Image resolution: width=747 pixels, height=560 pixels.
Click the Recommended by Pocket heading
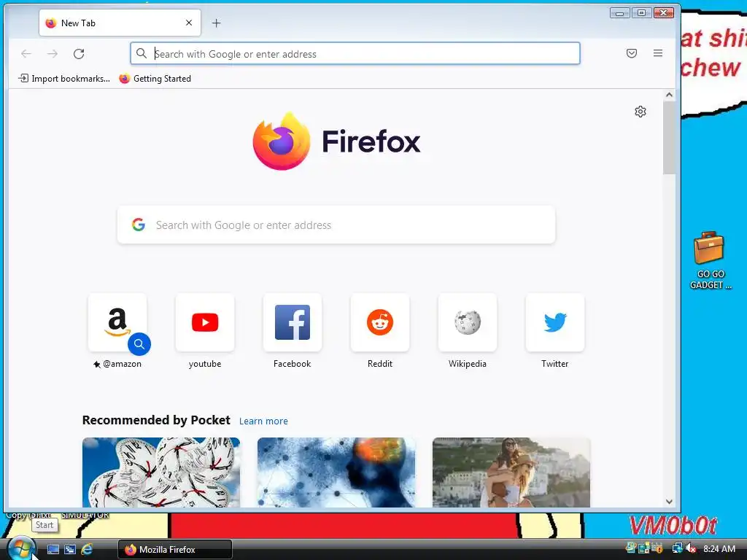[156, 420]
